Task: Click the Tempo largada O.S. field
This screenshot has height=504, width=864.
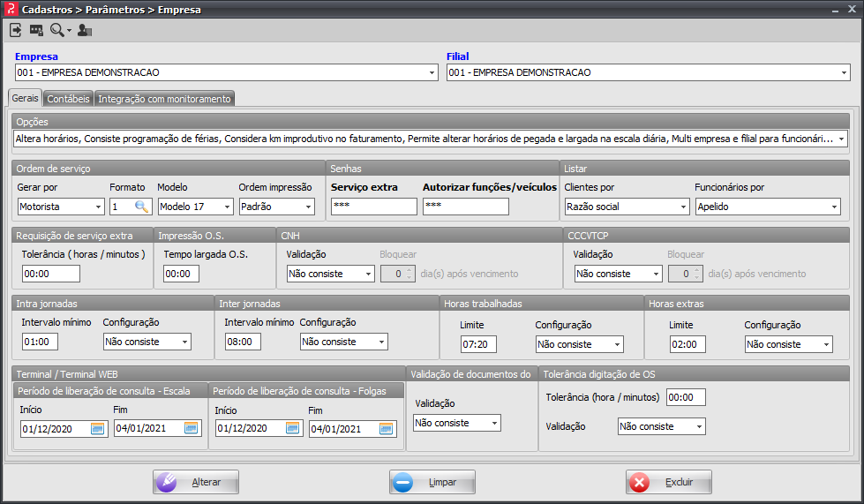Action: pos(181,274)
